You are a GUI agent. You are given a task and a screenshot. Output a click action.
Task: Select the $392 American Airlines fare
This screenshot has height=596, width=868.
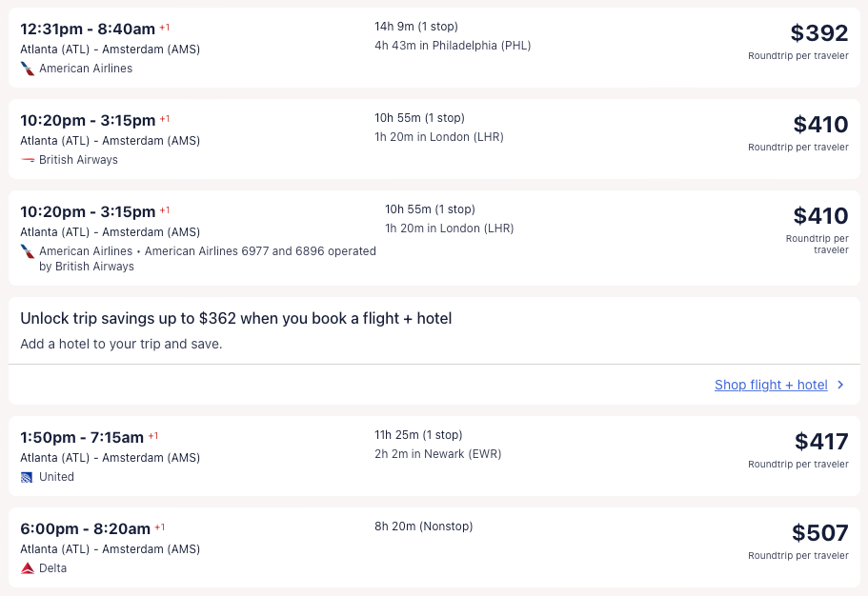(818, 33)
